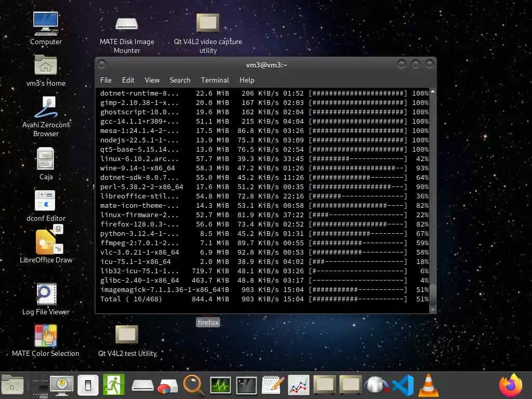Viewport: 532px width, 399px height.
Task: Click the linux-6.10.2.arc package row
Action: point(264,159)
